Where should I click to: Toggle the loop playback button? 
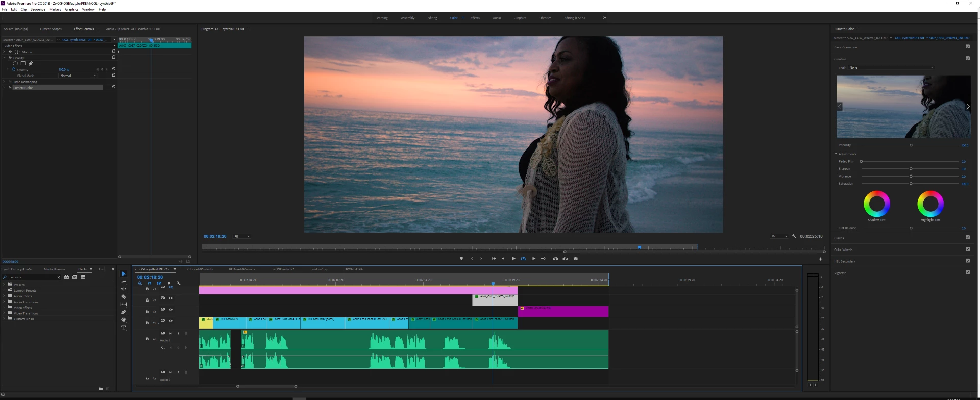(x=523, y=259)
